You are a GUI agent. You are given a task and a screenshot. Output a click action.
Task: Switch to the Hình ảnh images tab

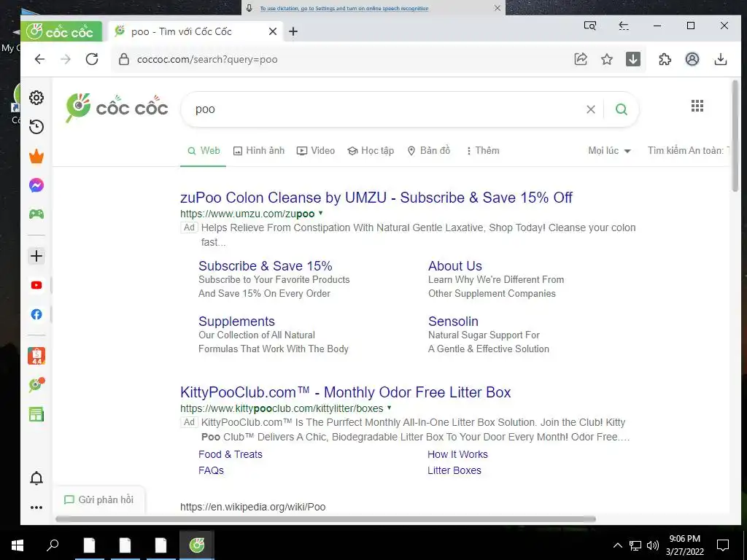tap(259, 150)
